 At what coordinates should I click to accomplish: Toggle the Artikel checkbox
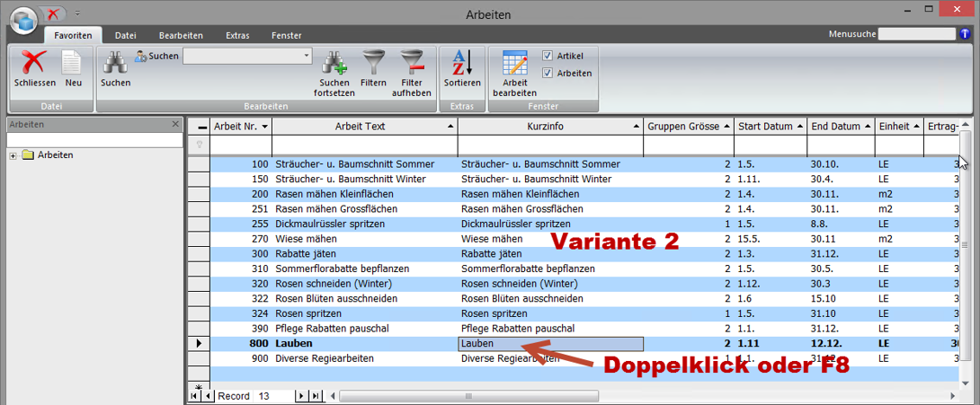tap(548, 56)
